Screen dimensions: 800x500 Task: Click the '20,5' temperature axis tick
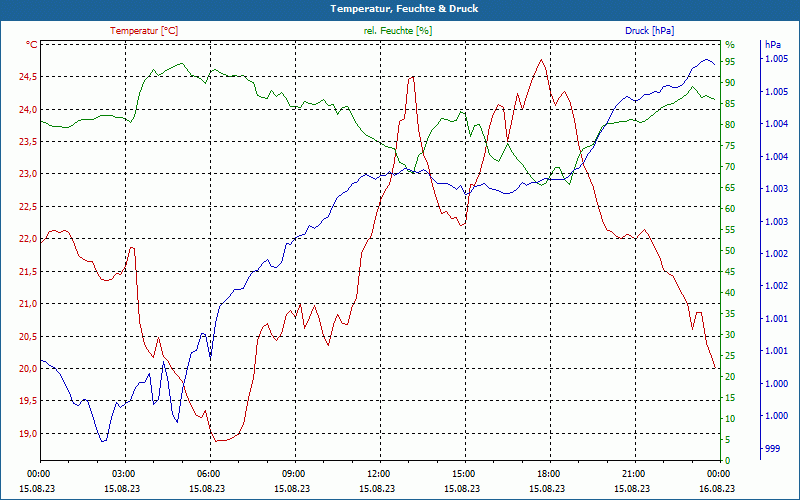pyautogui.click(x=28, y=336)
